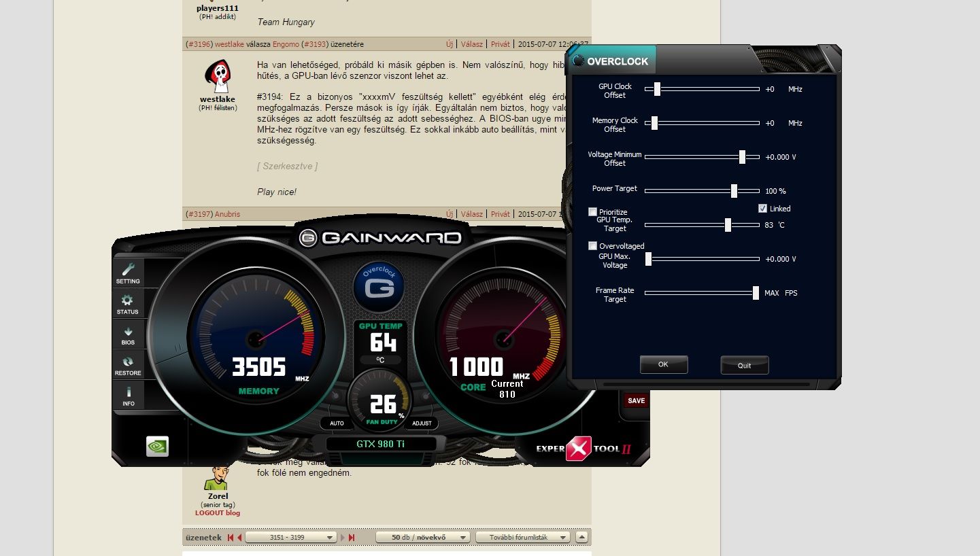Screen dimensions: 980x556
Task: Open the LOGOUT blog link
Action: (x=218, y=513)
